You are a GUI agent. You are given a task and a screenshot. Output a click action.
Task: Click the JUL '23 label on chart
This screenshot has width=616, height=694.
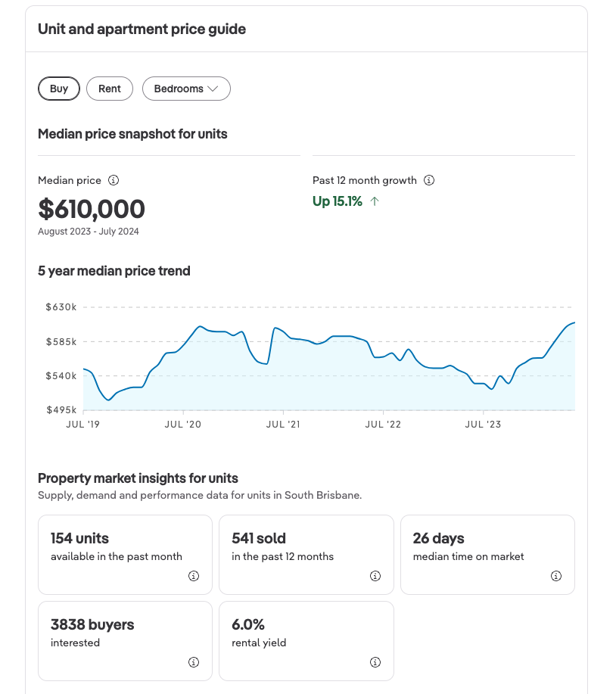click(x=483, y=425)
